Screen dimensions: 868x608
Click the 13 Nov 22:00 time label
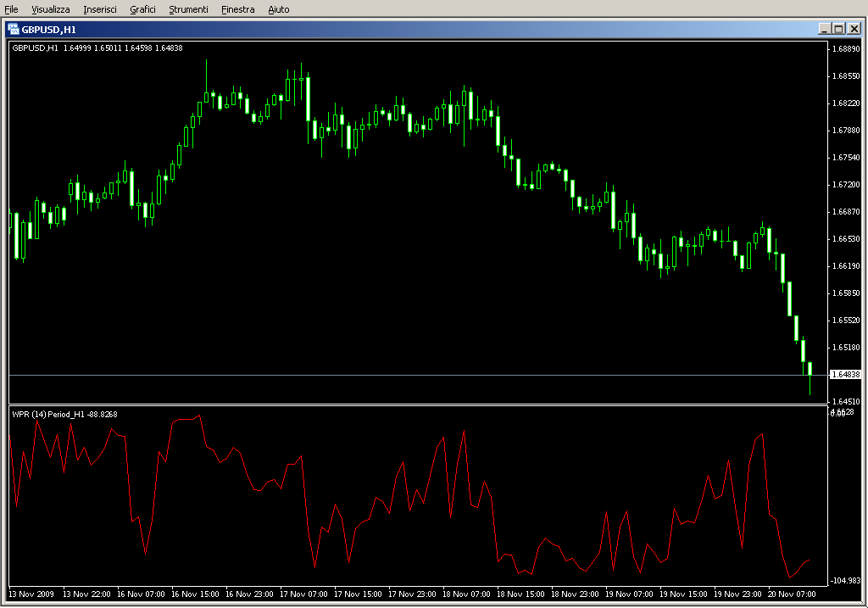click(x=86, y=594)
